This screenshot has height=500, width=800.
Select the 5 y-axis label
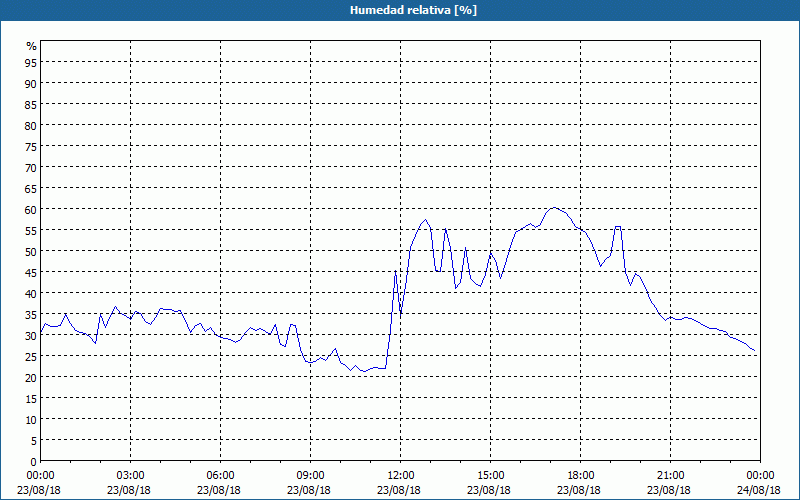click(34, 440)
